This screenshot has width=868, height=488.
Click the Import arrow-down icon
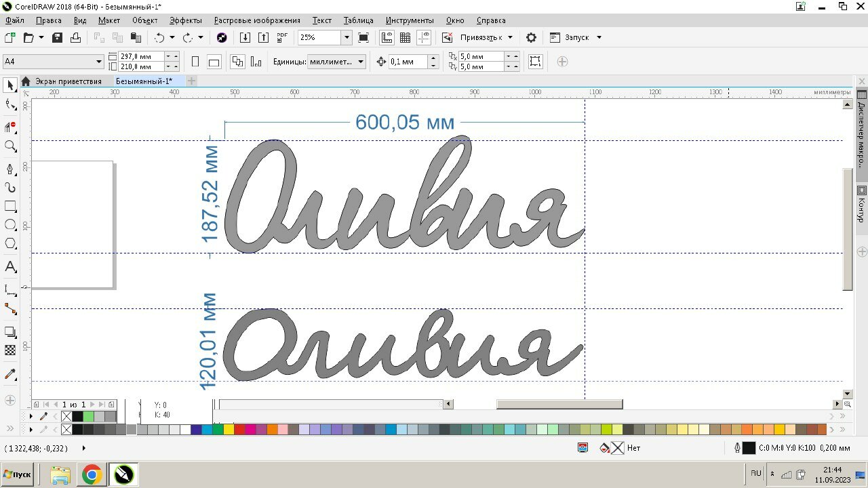point(245,37)
